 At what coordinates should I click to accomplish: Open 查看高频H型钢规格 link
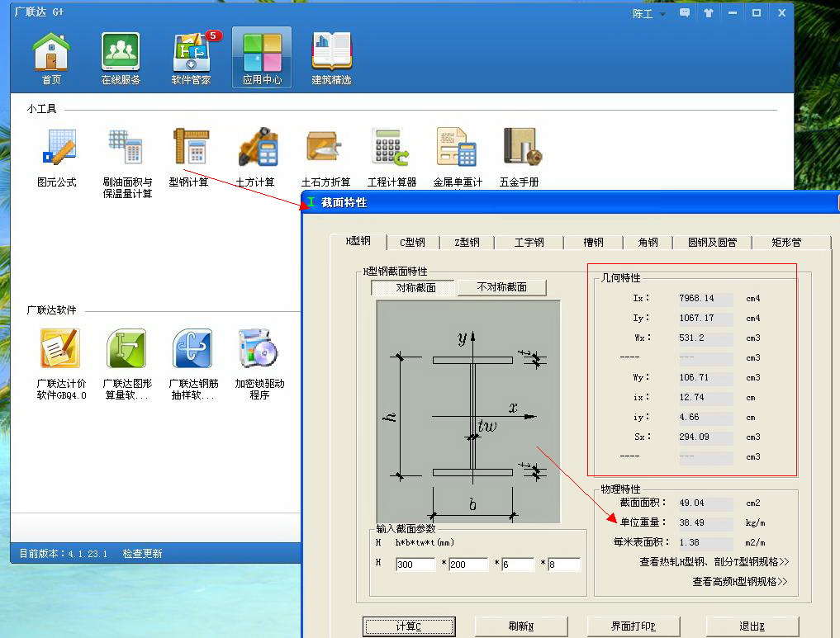coord(740,582)
